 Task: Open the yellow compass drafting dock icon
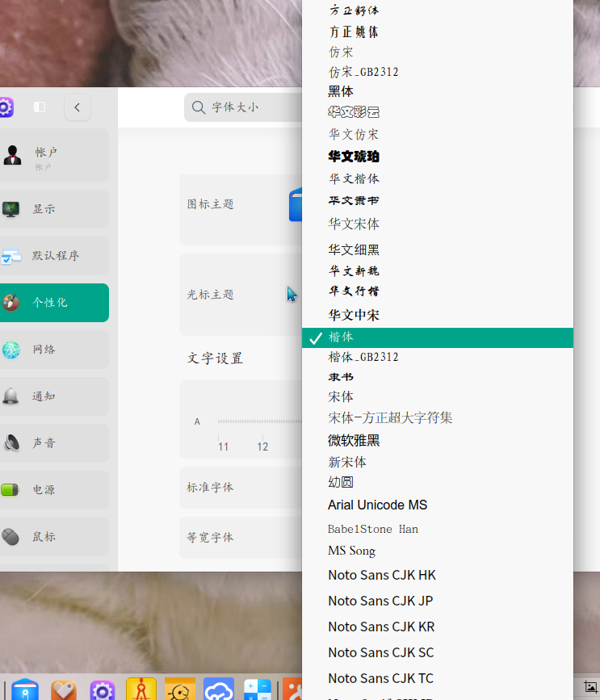pos(141,689)
